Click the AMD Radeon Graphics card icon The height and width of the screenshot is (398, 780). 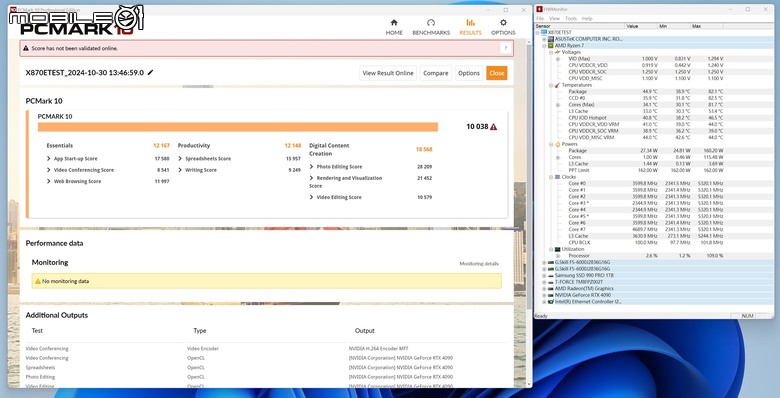[x=551, y=289]
